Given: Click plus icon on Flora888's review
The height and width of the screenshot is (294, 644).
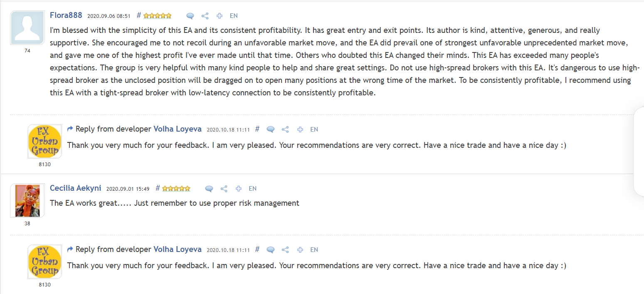Looking at the screenshot, I should [220, 16].
